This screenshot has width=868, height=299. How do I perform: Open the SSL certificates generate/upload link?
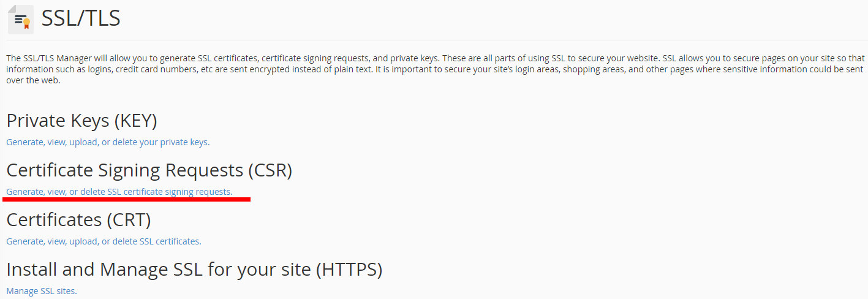pos(104,241)
